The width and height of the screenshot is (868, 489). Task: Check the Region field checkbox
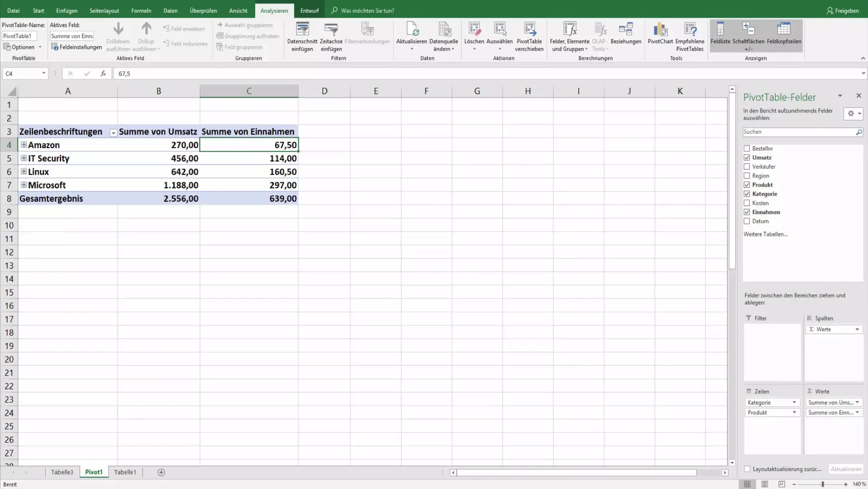(747, 176)
